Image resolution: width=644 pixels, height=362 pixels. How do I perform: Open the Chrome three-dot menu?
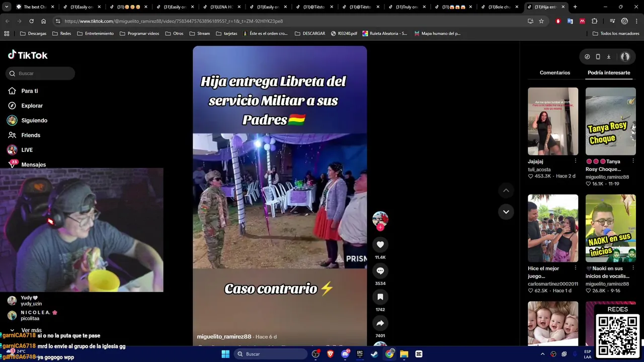click(x=636, y=21)
